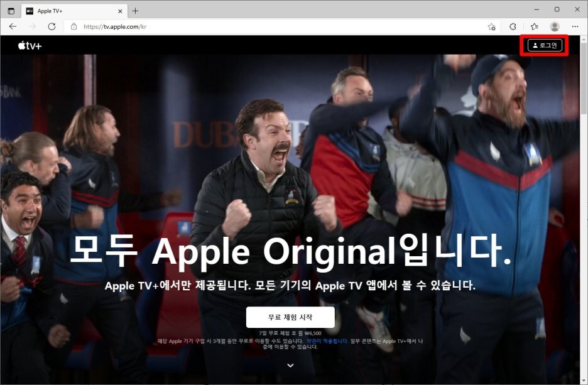The width and height of the screenshot is (588, 385).
Task: Open a new tab with plus
Action: [x=135, y=11]
